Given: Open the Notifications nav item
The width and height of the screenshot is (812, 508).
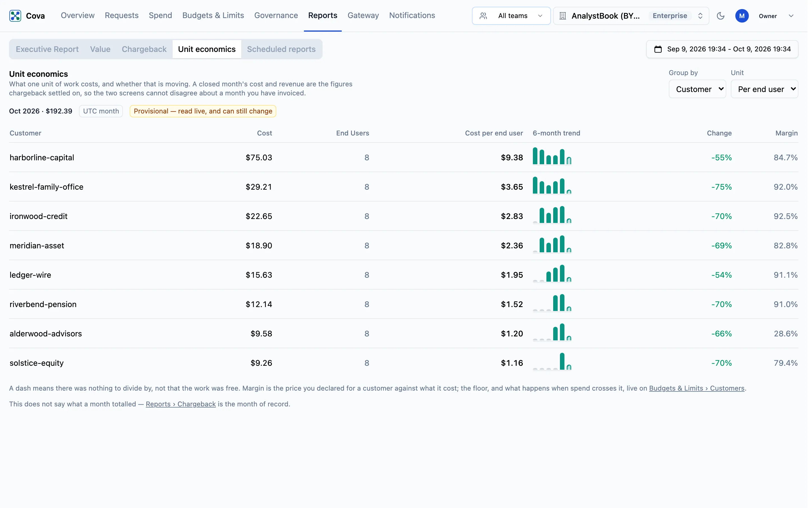Looking at the screenshot, I should (412, 16).
